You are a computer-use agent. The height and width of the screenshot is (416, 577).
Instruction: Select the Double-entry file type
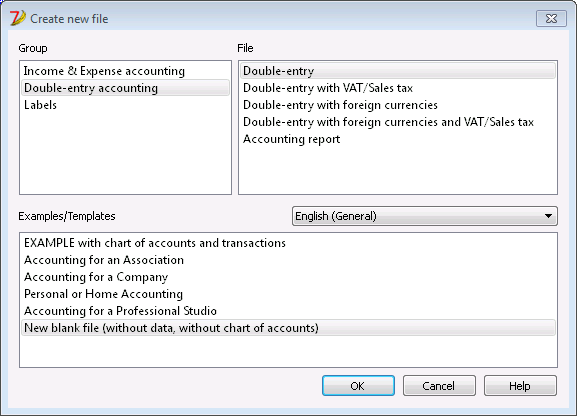tap(398, 71)
